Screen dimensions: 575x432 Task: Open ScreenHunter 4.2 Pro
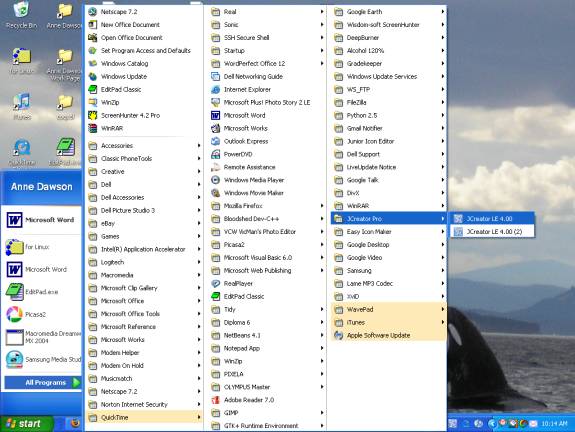click(x=144, y=115)
